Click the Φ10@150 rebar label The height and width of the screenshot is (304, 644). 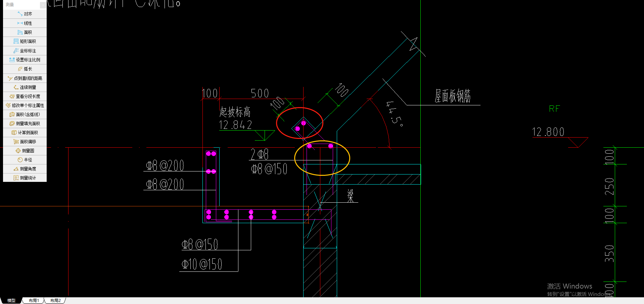[202, 264]
